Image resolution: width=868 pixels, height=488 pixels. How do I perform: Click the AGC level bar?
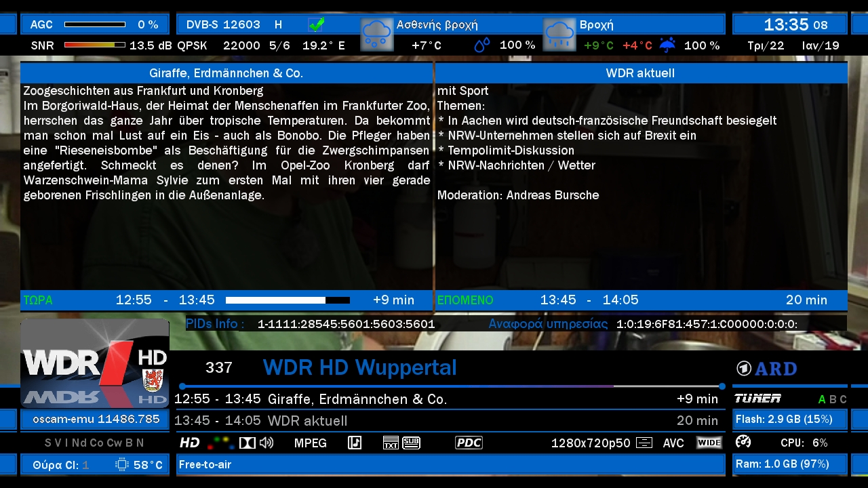tap(95, 24)
